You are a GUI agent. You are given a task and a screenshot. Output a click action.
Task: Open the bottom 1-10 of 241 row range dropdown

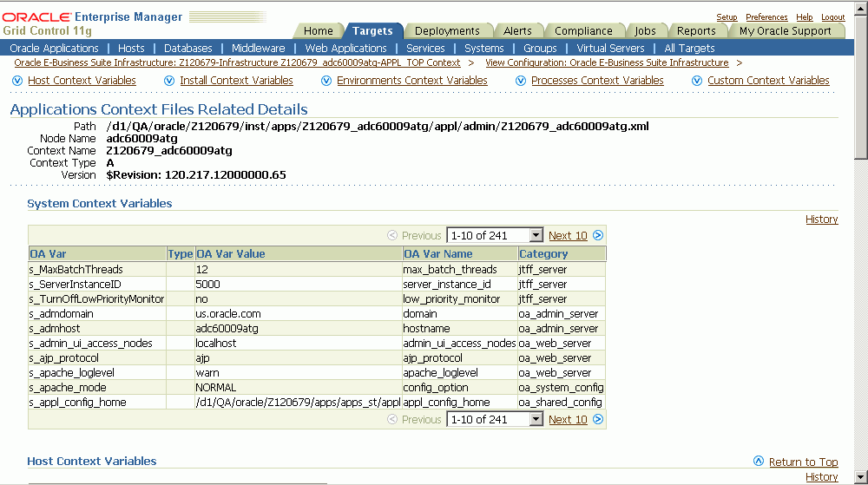coord(495,420)
